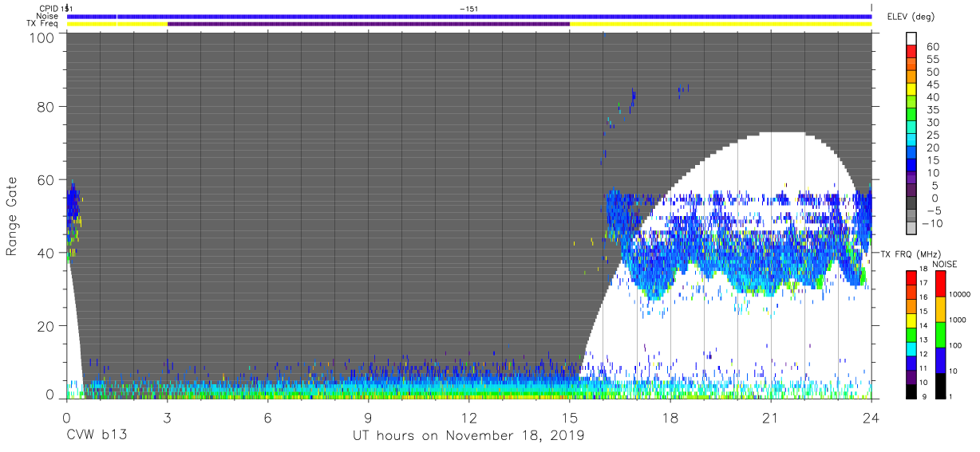The image size is (980, 452).
Task: Click the x-axis tick label '18'
Action: coord(670,419)
